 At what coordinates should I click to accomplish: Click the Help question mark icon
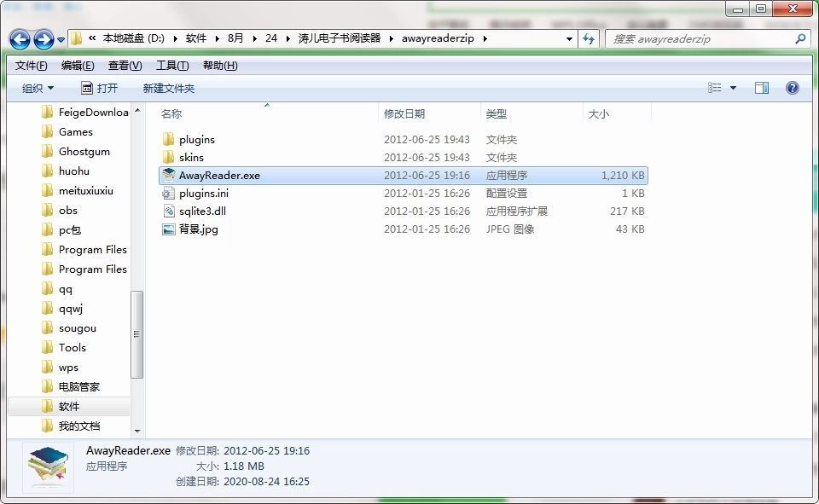click(792, 87)
